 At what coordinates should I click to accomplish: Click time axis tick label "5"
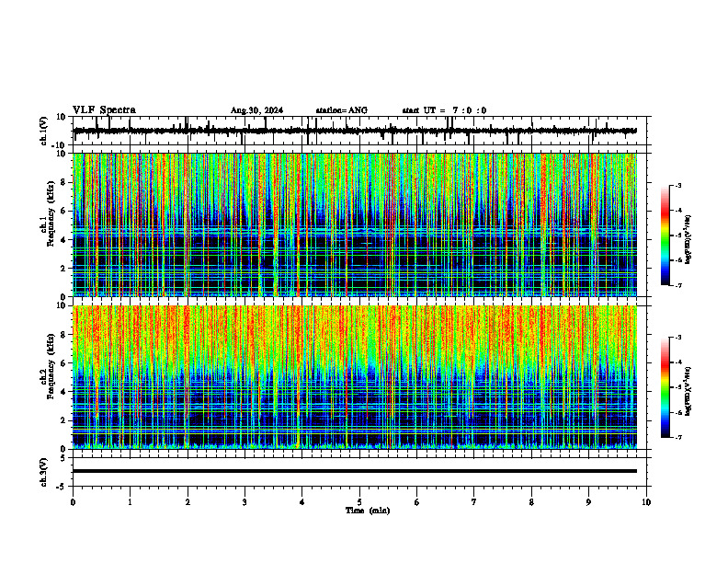[x=359, y=502]
